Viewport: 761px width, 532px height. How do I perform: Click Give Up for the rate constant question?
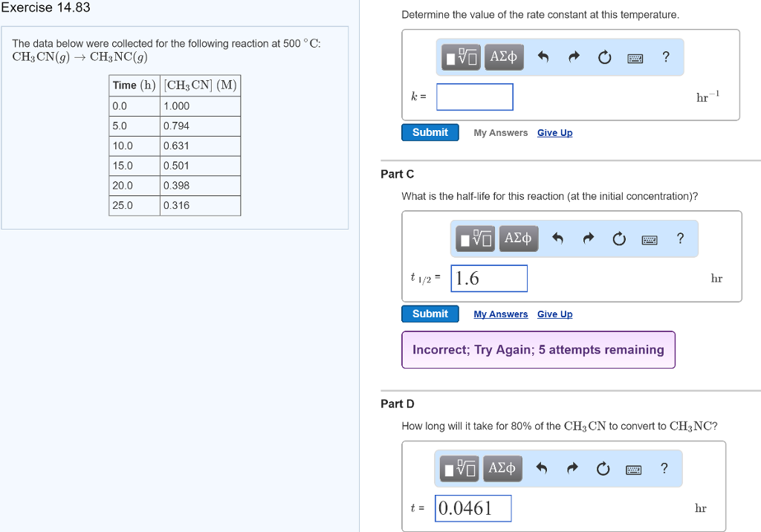pyautogui.click(x=554, y=132)
